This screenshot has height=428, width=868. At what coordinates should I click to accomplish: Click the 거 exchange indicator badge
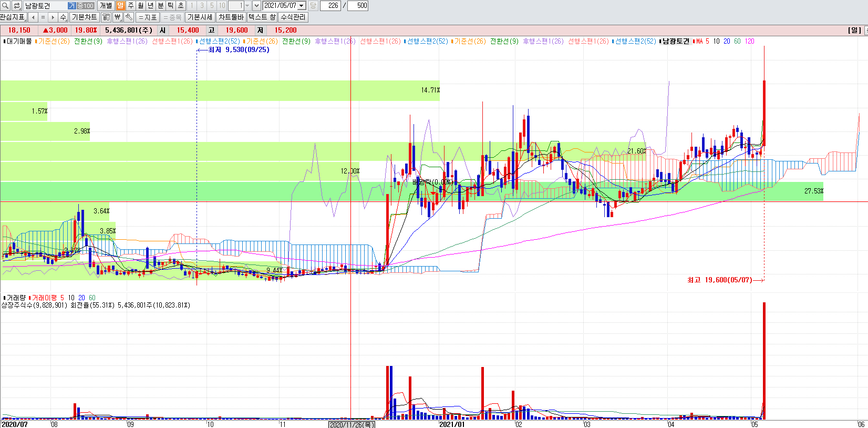click(72, 5)
